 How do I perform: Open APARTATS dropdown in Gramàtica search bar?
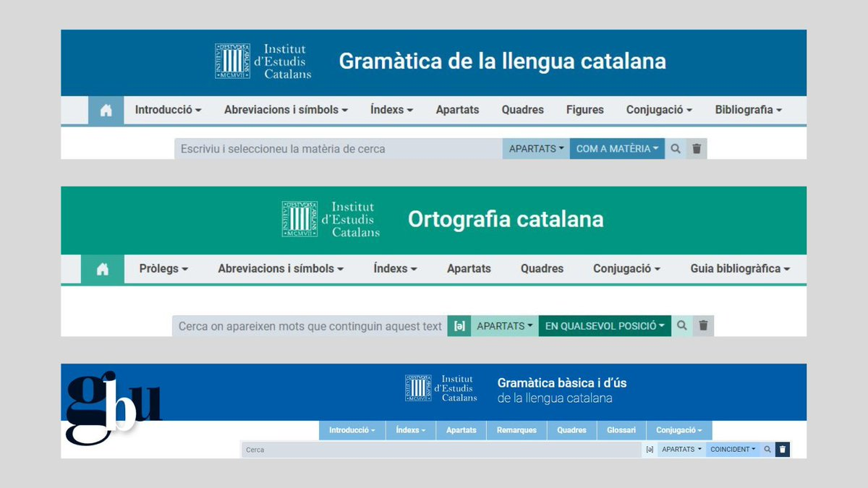pos(536,149)
